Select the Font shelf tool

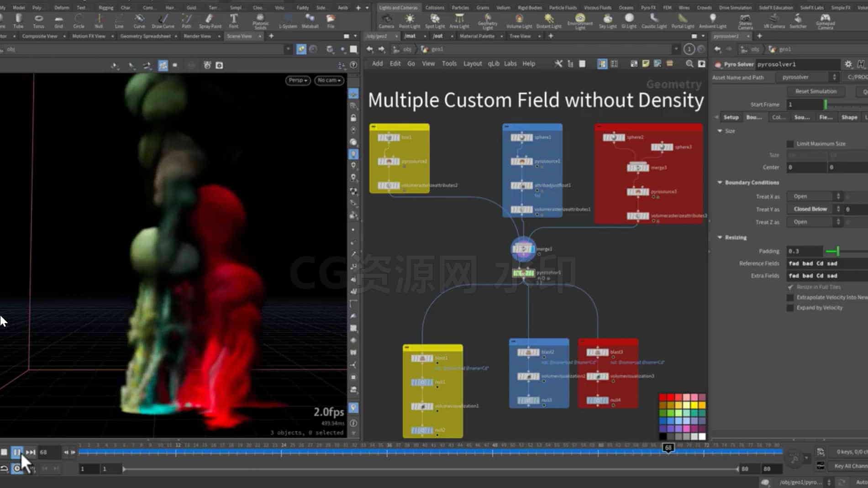[x=233, y=21]
